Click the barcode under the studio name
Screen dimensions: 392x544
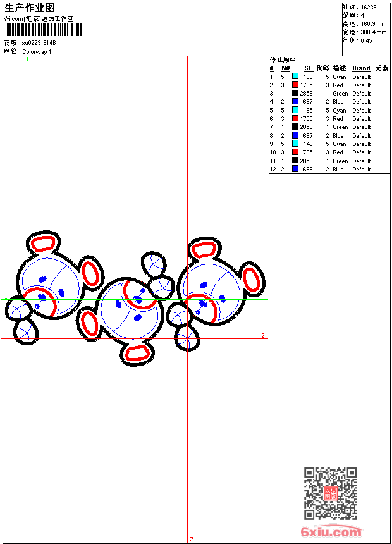coord(44,30)
